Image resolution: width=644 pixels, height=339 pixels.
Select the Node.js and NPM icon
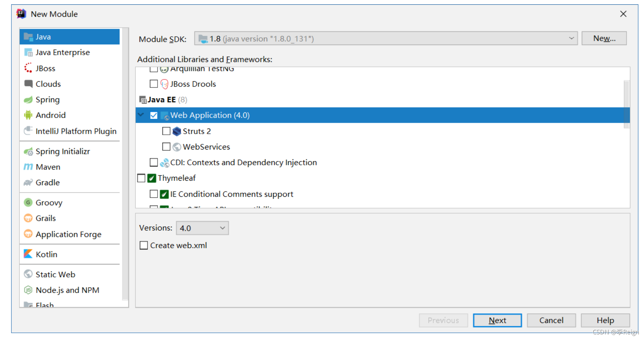pos(28,290)
